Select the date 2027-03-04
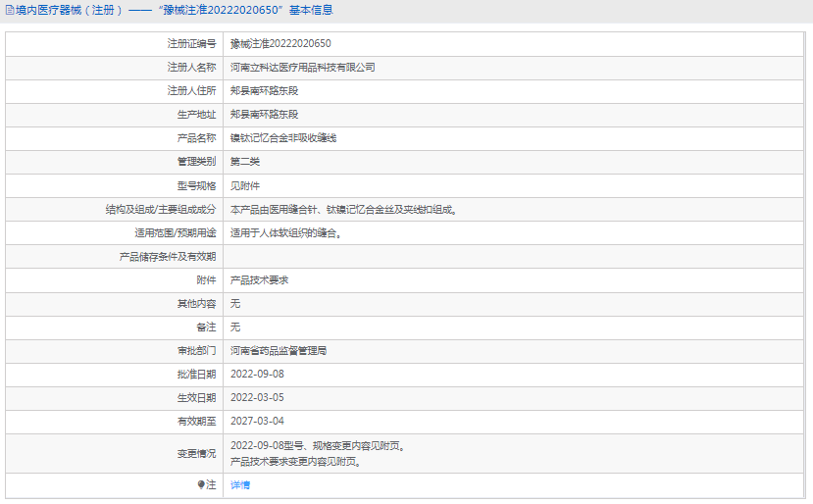The width and height of the screenshot is (813, 504). tap(257, 421)
